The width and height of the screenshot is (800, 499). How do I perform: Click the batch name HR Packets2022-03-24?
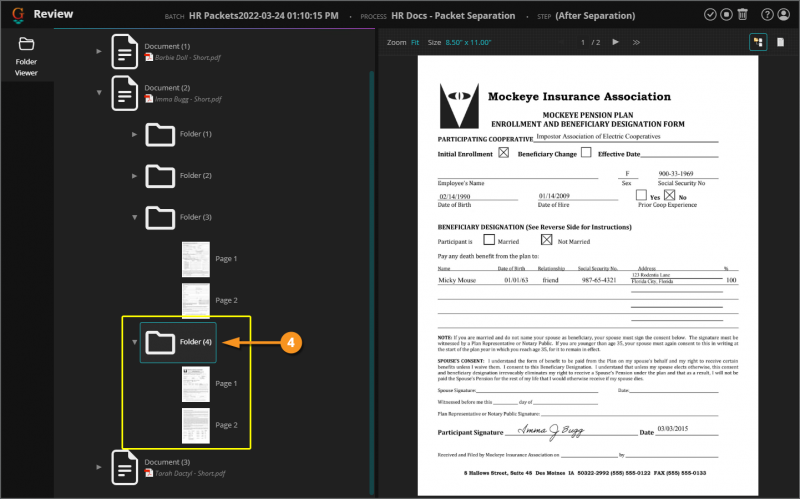coord(263,16)
